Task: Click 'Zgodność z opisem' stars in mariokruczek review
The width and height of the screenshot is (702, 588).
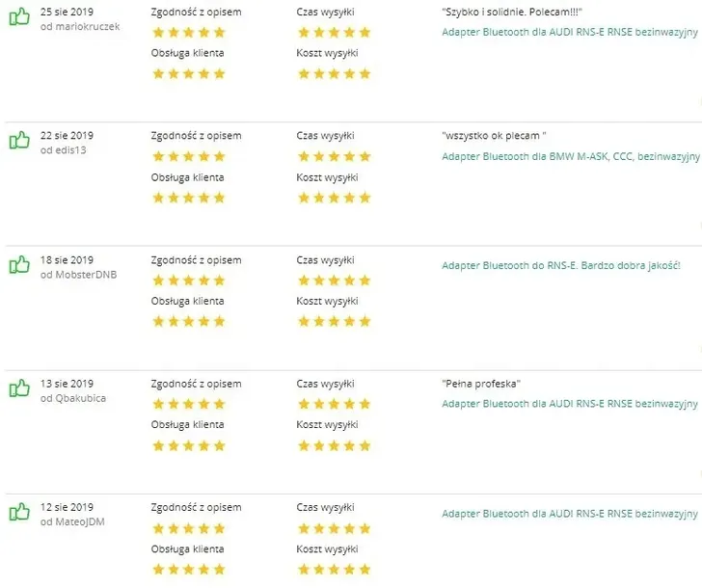Action: coord(188,32)
